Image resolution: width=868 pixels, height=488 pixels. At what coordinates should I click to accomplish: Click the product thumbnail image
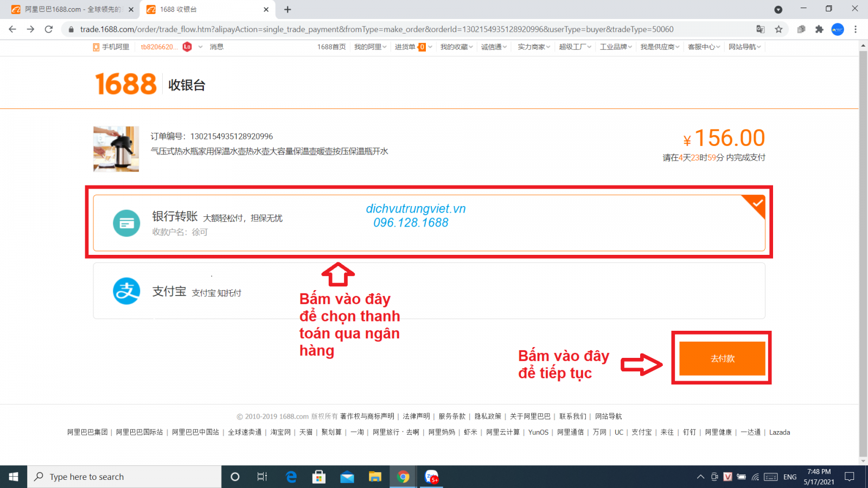pyautogui.click(x=116, y=149)
